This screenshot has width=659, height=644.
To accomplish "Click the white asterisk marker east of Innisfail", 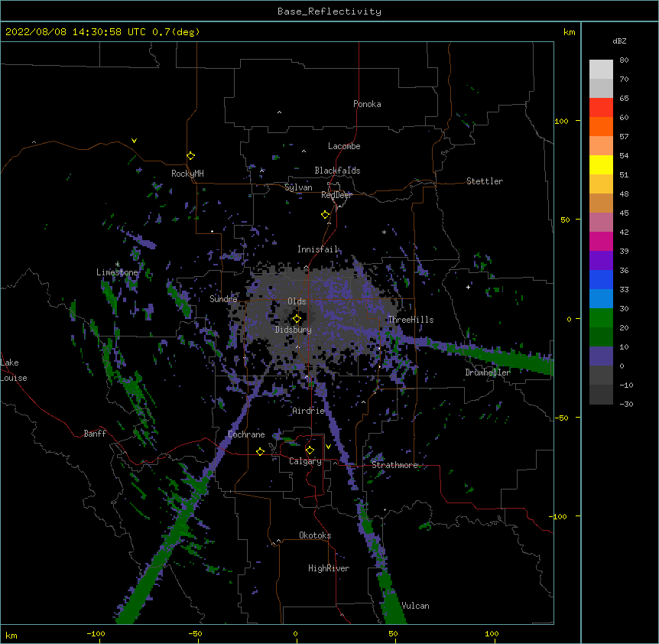I will pos(384,232).
